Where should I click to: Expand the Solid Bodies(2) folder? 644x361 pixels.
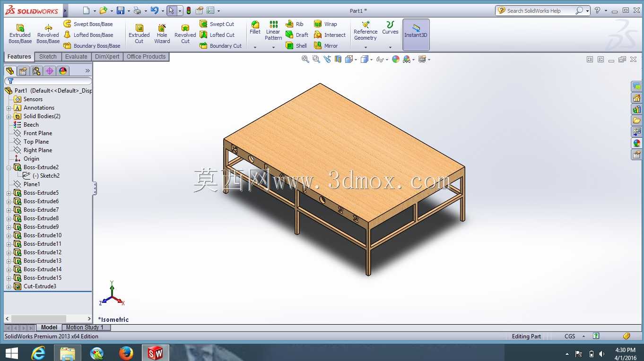[9, 116]
